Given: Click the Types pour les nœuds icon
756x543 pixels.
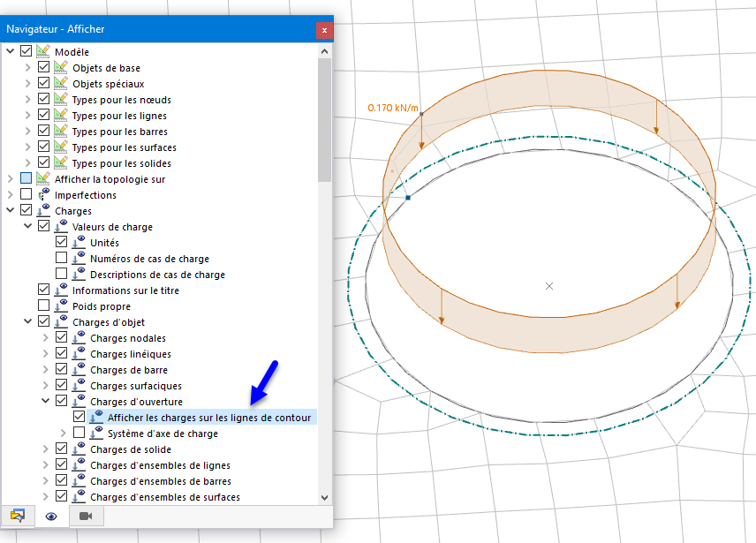Looking at the screenshot, I should (x=61, y=99).
